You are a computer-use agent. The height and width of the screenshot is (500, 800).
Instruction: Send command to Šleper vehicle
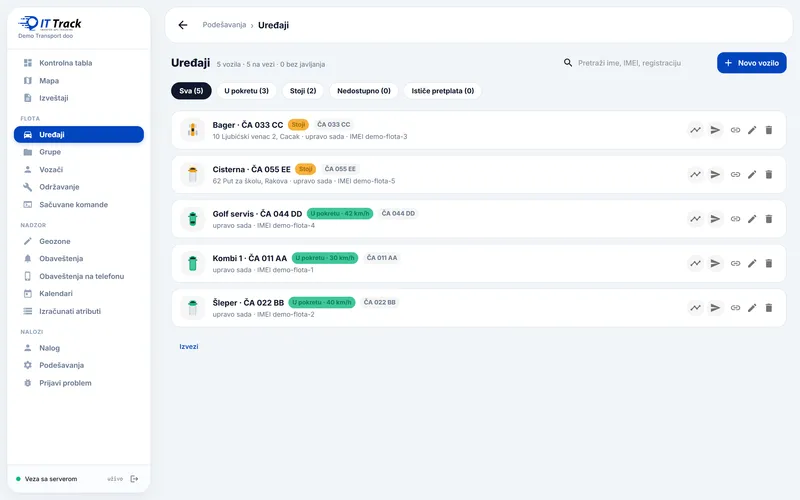pos(715,308)
